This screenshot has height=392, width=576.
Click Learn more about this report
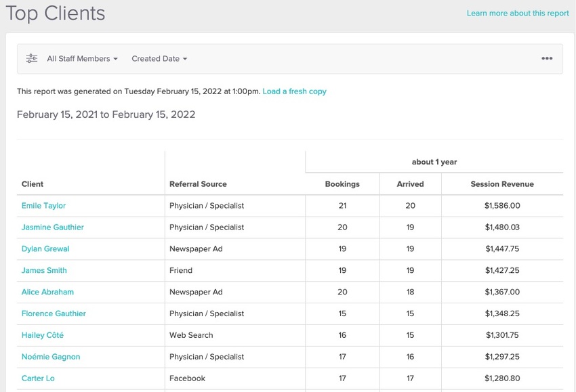518,14
